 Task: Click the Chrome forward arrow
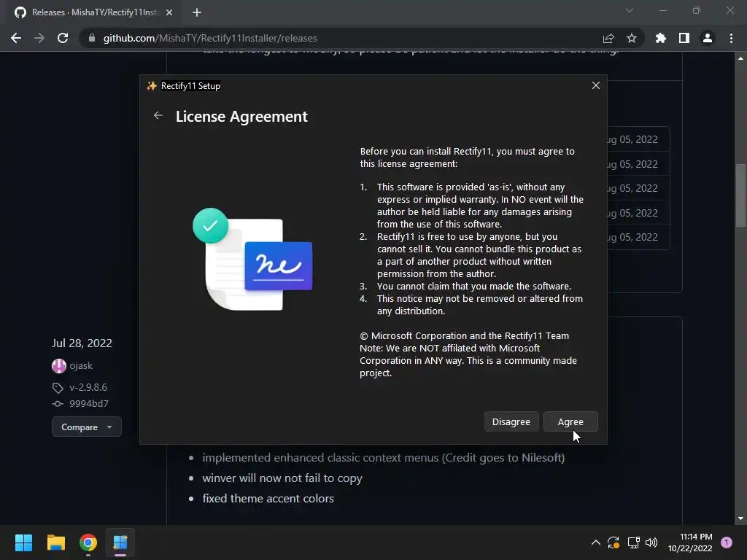point(39,38)
